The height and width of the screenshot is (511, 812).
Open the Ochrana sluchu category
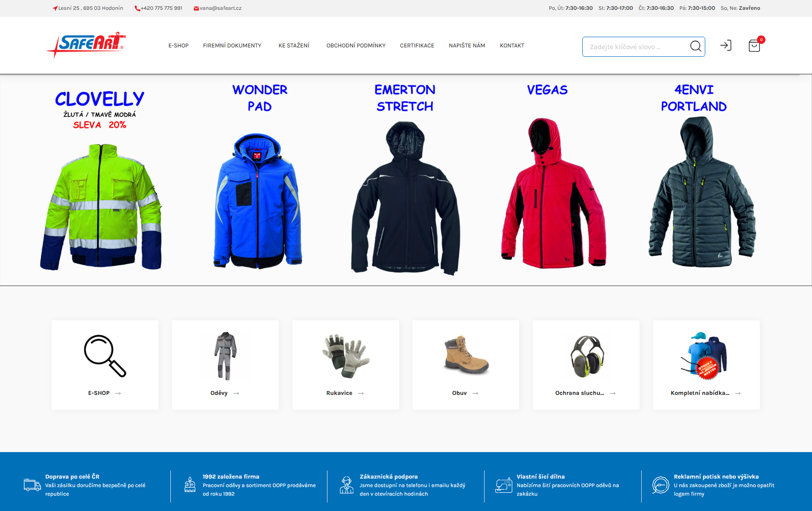pos(579,393)
